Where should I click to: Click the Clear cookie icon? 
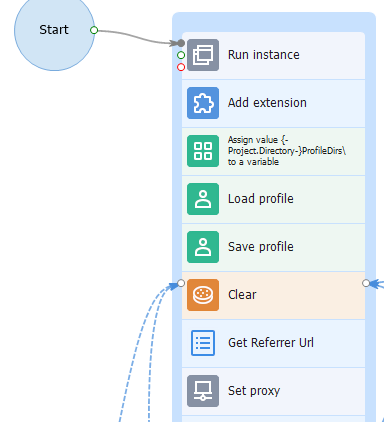click(x=203, y=295)
